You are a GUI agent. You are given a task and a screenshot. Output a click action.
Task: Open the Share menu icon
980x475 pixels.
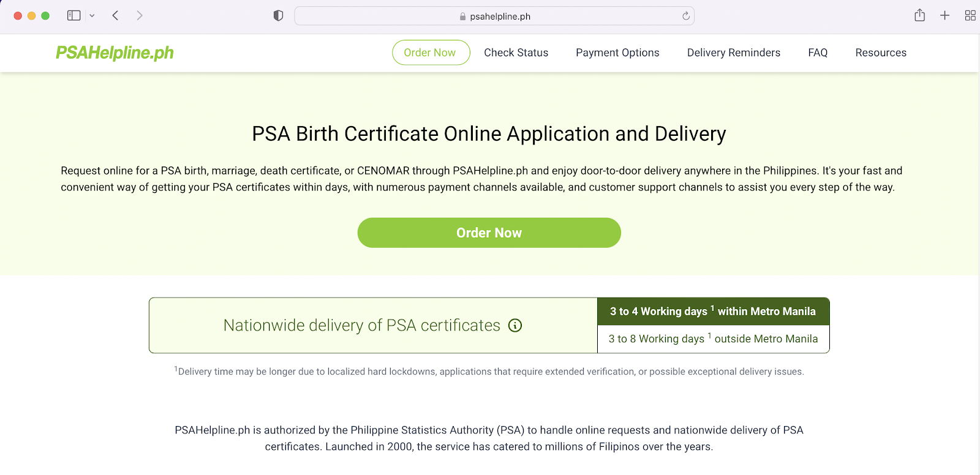pyautogui.click(x=919, y=15)
